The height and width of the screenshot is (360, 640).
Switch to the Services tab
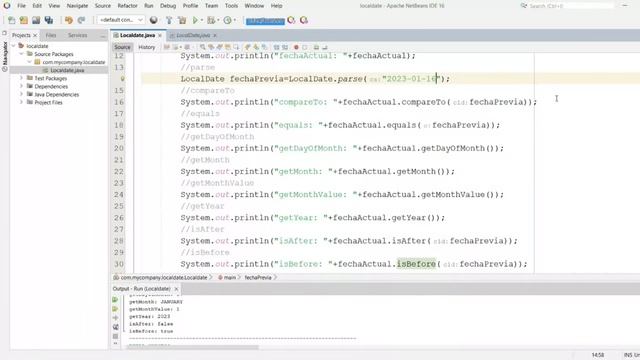click(78, 36)
